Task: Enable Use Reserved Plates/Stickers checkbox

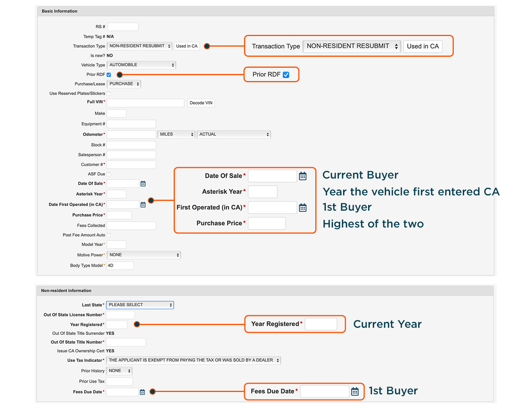Action: click(109, 94)
